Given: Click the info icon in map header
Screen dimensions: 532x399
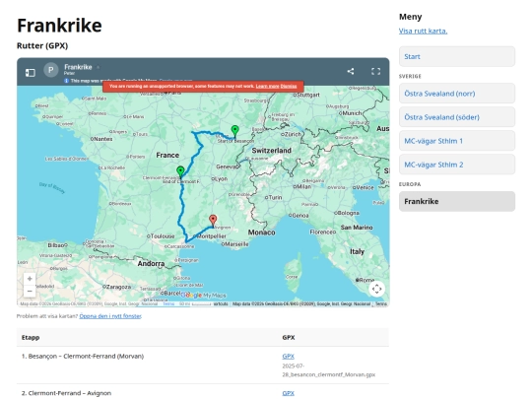Looking at the screenshot, I should [67, 81].
